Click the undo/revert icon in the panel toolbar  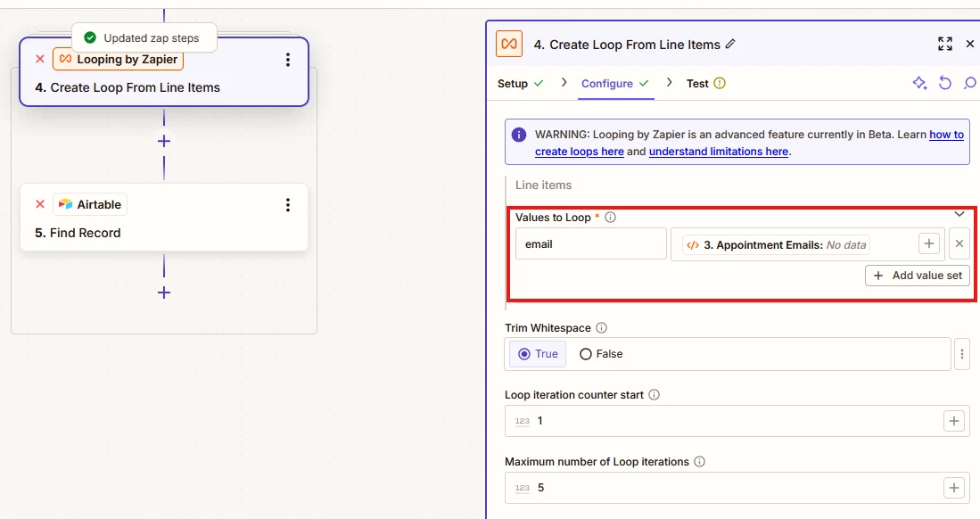[945, 83]
